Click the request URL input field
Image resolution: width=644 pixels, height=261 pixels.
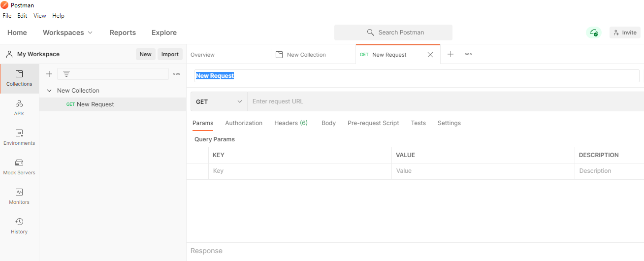pyautogui.click(x=443, y=101)
